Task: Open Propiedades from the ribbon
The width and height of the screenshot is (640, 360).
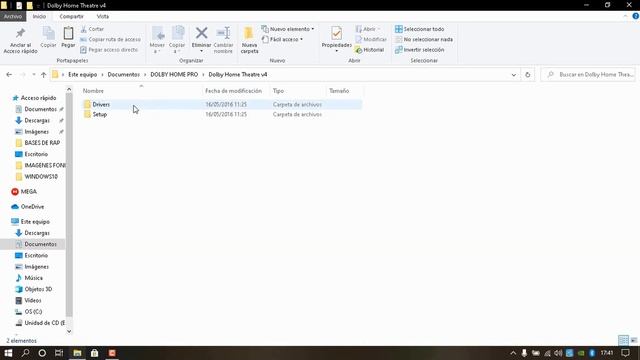Action: [337, 39]
